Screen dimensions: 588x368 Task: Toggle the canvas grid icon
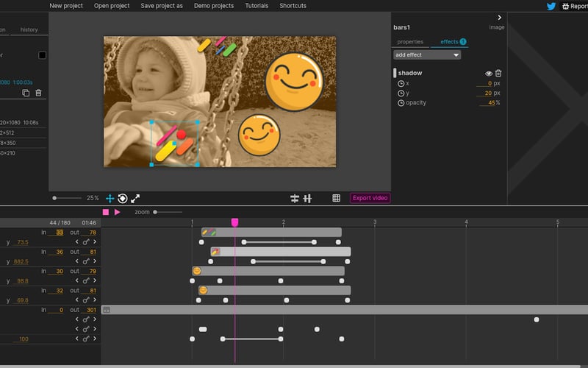click(x=336, y=198)
